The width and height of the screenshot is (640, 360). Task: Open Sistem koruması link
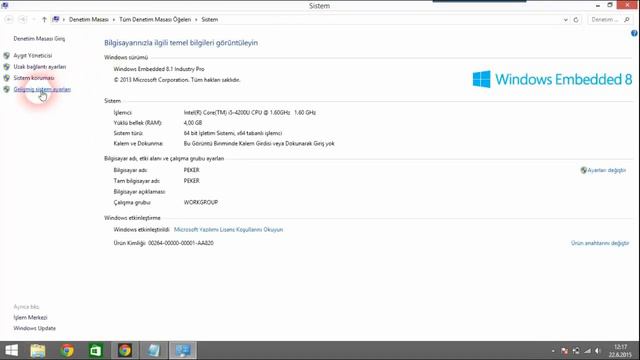(34, 78)
